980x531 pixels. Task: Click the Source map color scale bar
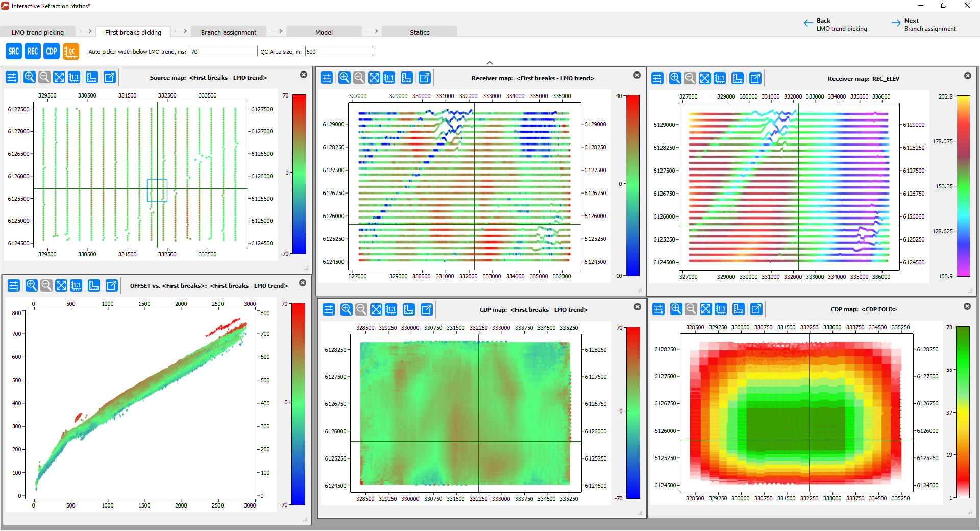tap(299, 174)
